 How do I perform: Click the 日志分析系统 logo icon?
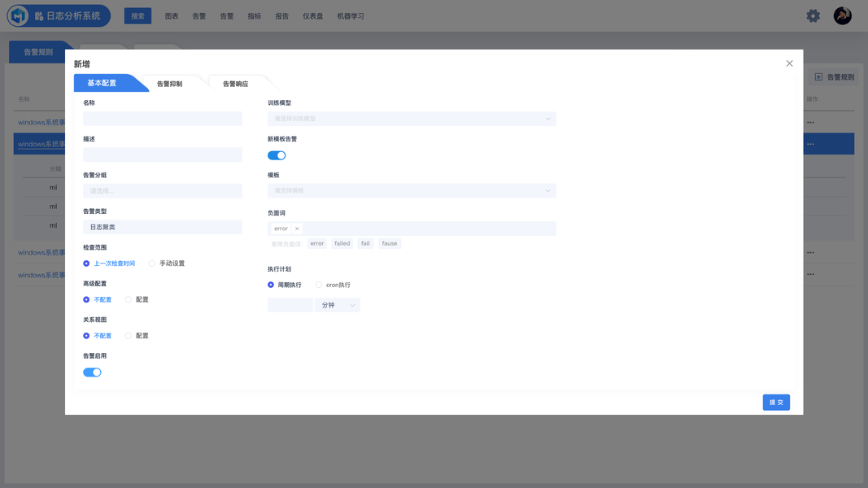[18, 15]
